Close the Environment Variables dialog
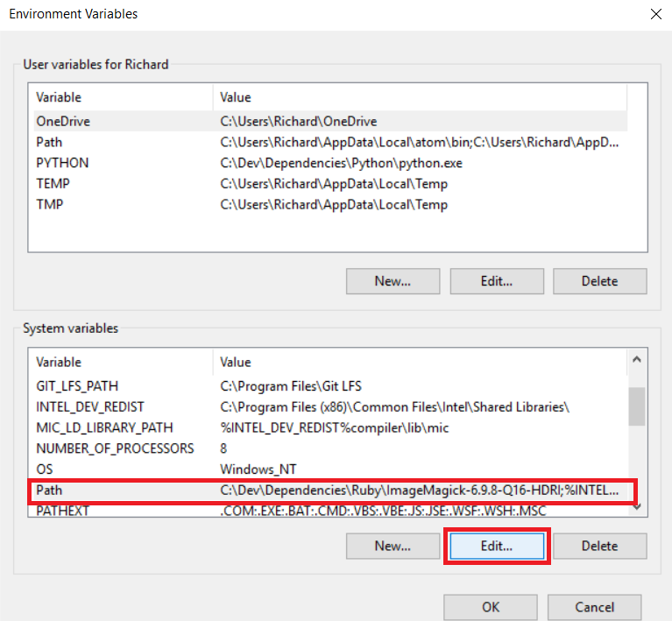The image size is (672, 621). click(655, 14)
